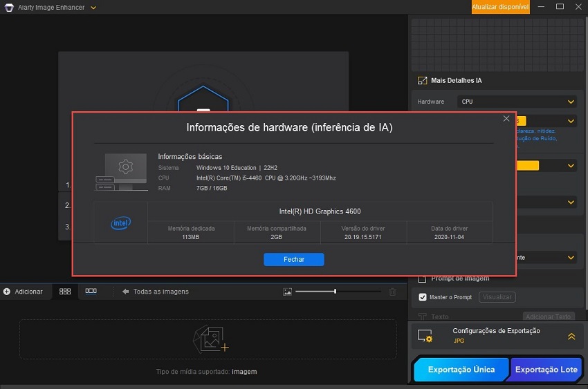Toggle the Prompt de imagem checkbox
This screenshot has width=588, height=389.
(422, 279)
